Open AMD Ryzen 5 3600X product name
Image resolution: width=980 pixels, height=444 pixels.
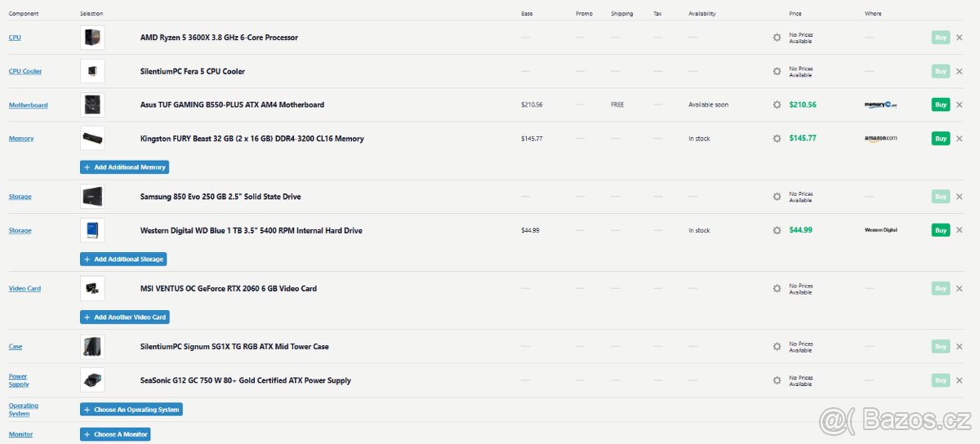click(x=219, y=38)
